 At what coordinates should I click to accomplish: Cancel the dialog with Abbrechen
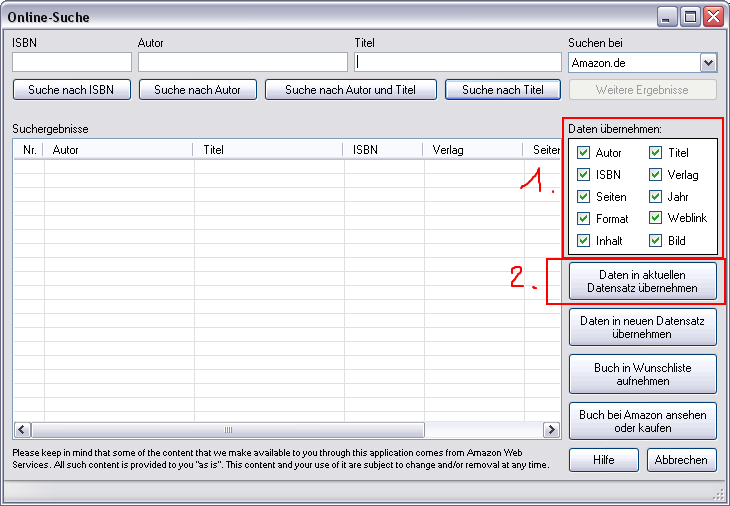pyautogui.click(x=682, y=460)
